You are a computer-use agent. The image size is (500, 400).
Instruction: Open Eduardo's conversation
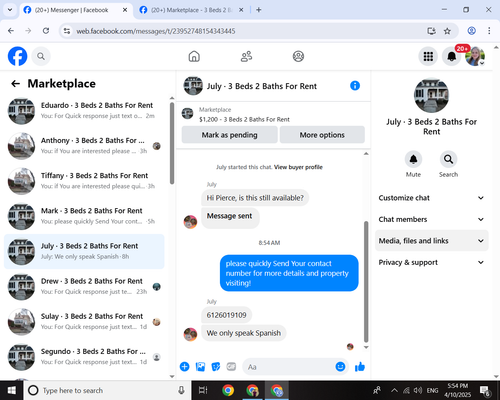tap(84, 111)
